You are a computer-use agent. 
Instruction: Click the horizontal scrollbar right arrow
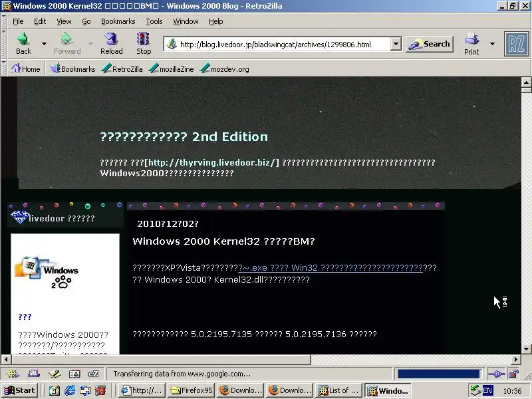click(516, 359)
